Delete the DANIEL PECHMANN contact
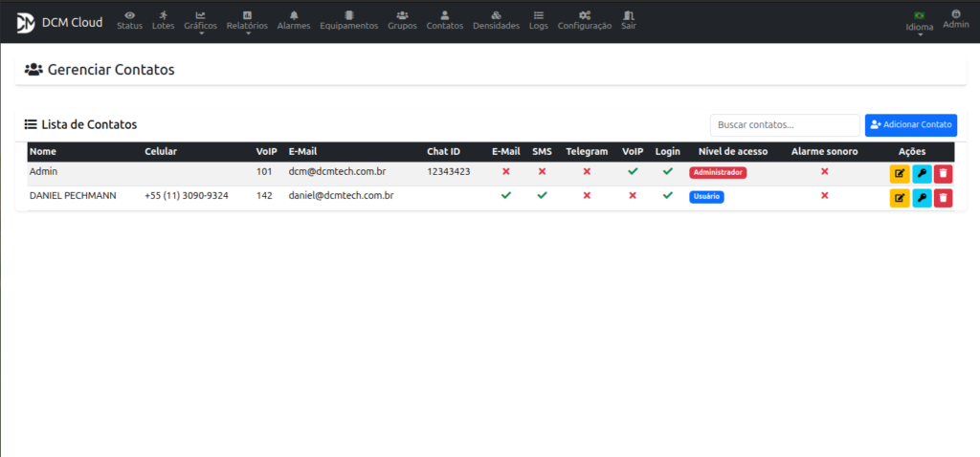 pos(944,198)
